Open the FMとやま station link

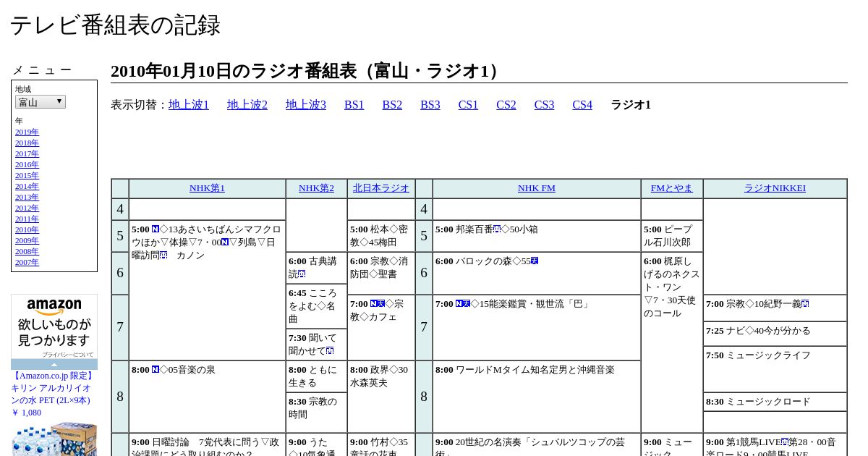click(671, 188)
